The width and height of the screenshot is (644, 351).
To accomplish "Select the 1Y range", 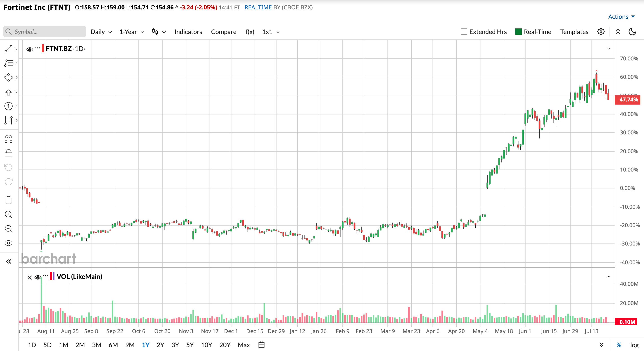I will (x=145, y=345).
